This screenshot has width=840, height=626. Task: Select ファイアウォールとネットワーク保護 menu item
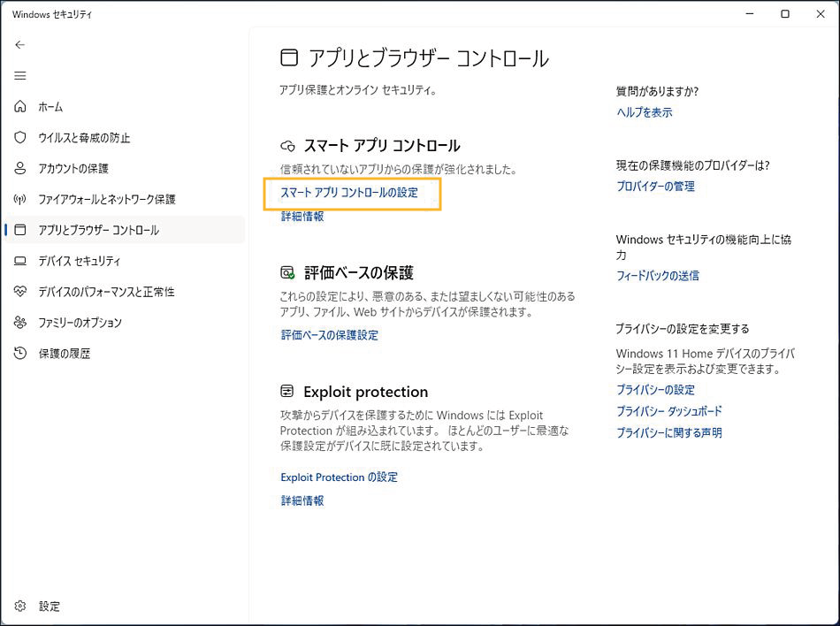pos(106,199)
